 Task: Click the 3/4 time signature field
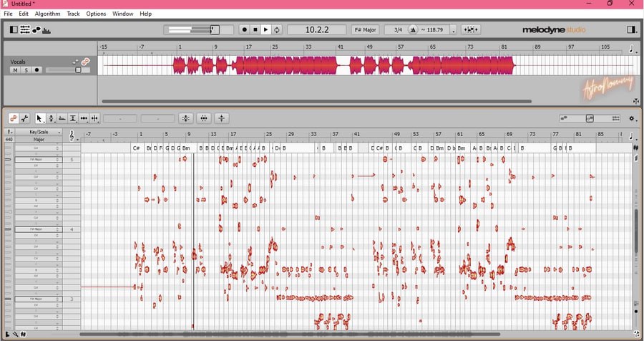pyautogui.click(x=398, y=29)
